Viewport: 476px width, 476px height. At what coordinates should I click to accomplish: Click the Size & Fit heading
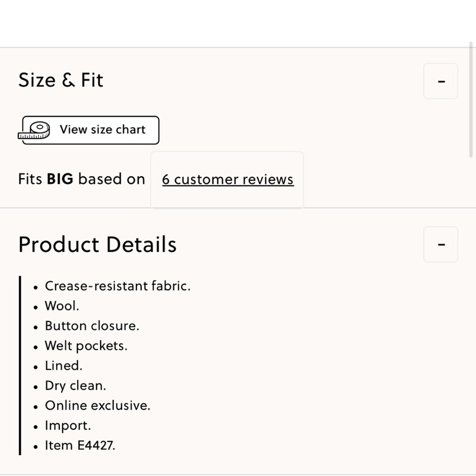(61, 80)
